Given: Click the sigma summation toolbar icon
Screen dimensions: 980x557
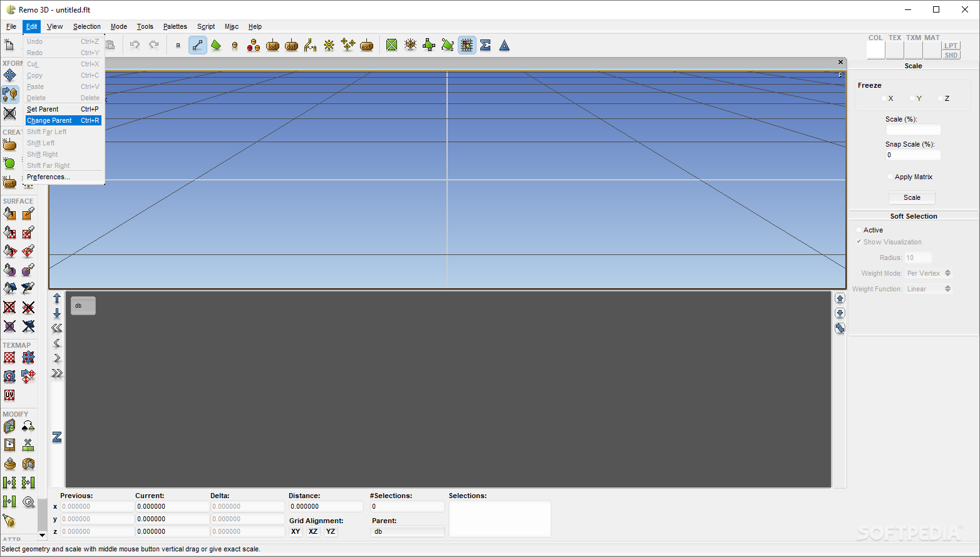Looking at the screenshot, I should coord(485,45).
